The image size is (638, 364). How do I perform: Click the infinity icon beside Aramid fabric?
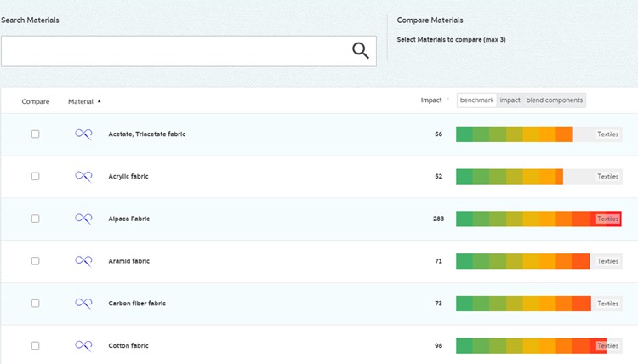click(x=83, y=261)
